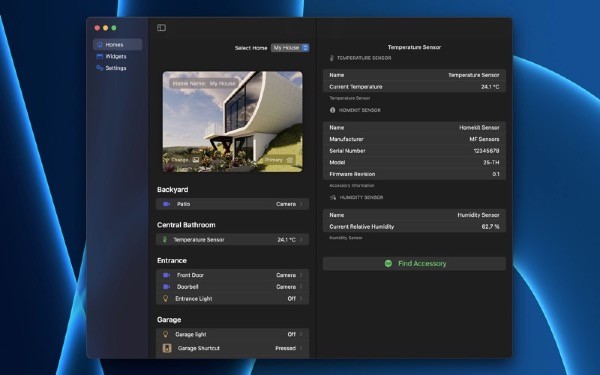The width and height of the screenshot is (600, 375).
Task: Minimize the window with yellow button
Action: coord(106,28)
